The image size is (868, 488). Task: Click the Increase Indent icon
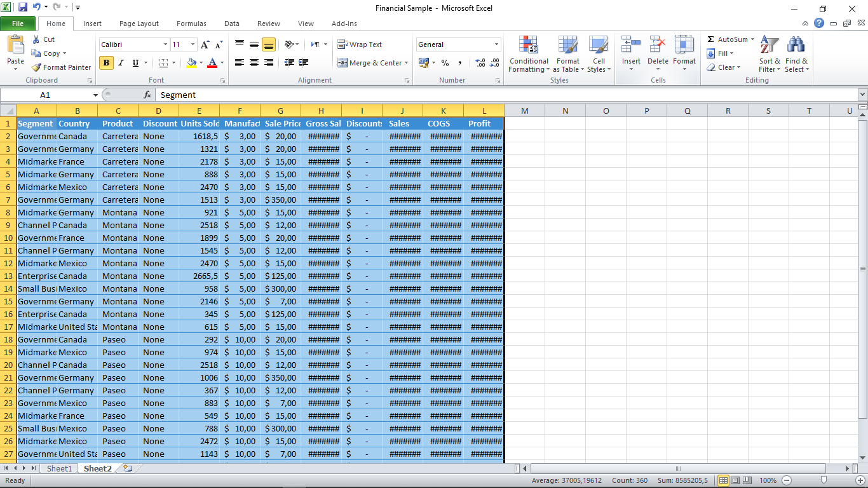303,63
